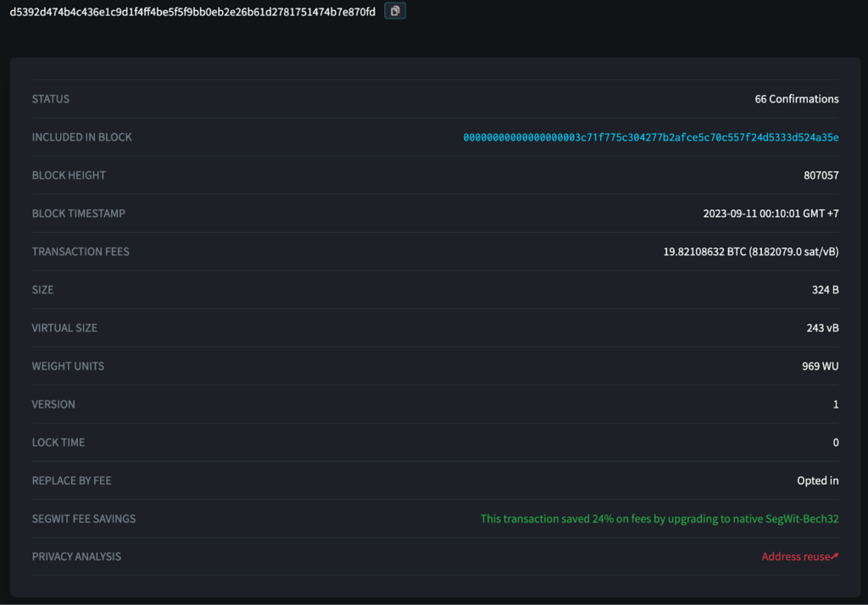Viewport: 868px width, 605px height.
Task: Click the 969 WU weight units value
Action: (x=820, y=366)
